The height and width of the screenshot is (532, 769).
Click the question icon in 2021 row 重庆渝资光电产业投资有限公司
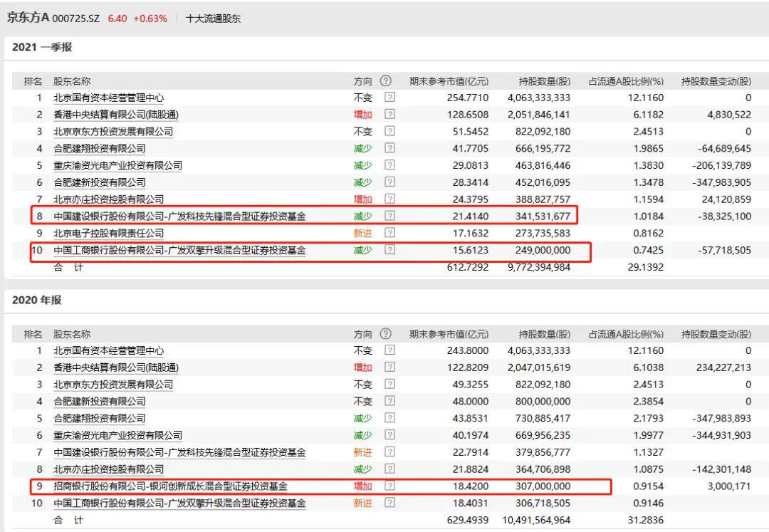390,165
